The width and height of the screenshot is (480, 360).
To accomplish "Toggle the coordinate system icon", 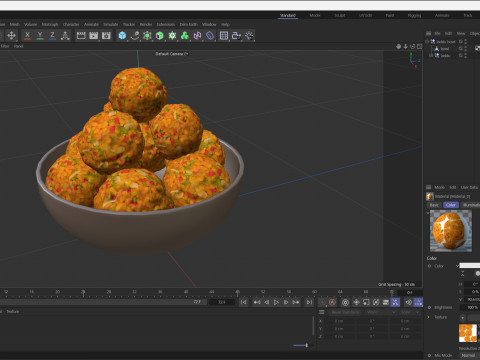I will pos(65,35).
